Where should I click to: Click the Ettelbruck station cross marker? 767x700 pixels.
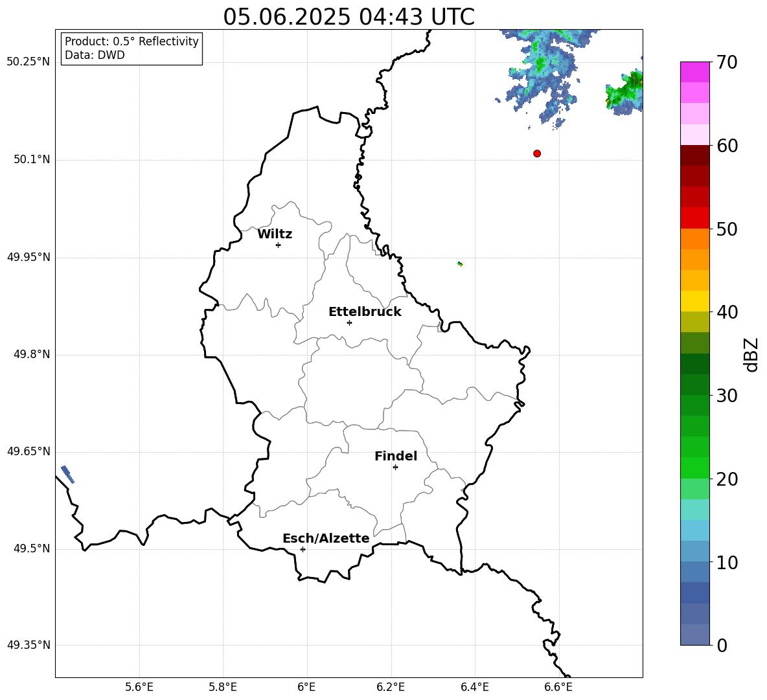tap(349, 322)
